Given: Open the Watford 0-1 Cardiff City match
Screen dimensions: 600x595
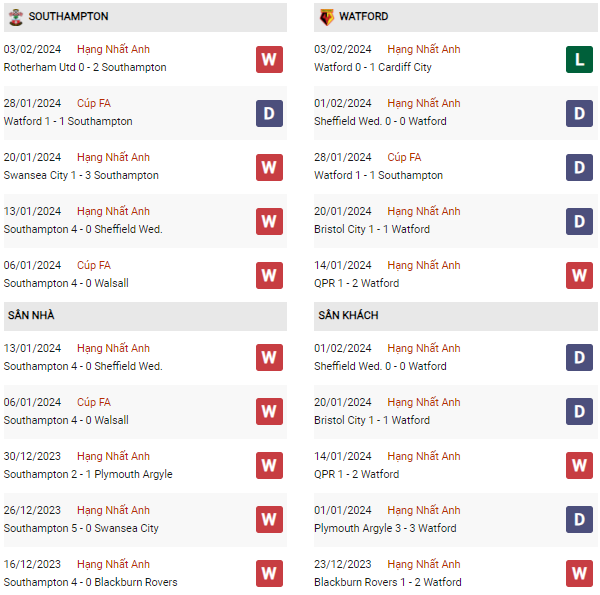Looking at the screenshot, I should coord(373,68).
